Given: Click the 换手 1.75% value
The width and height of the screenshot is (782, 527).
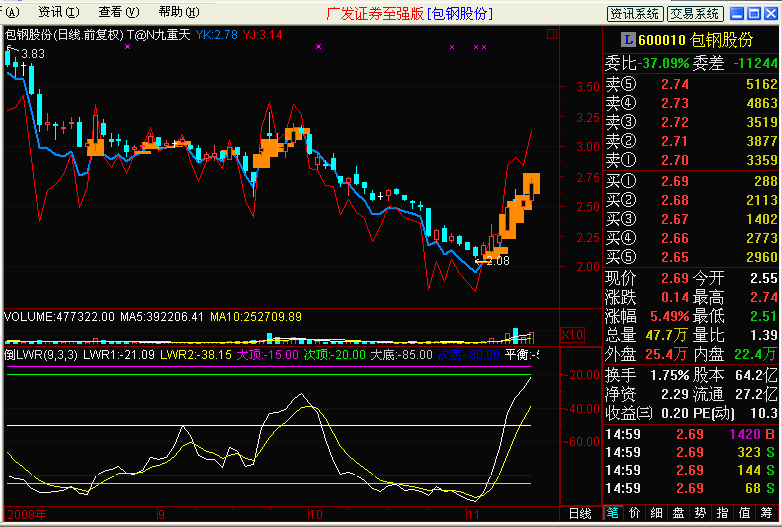Looking at the screenshot, I should (x=669, y=374).
